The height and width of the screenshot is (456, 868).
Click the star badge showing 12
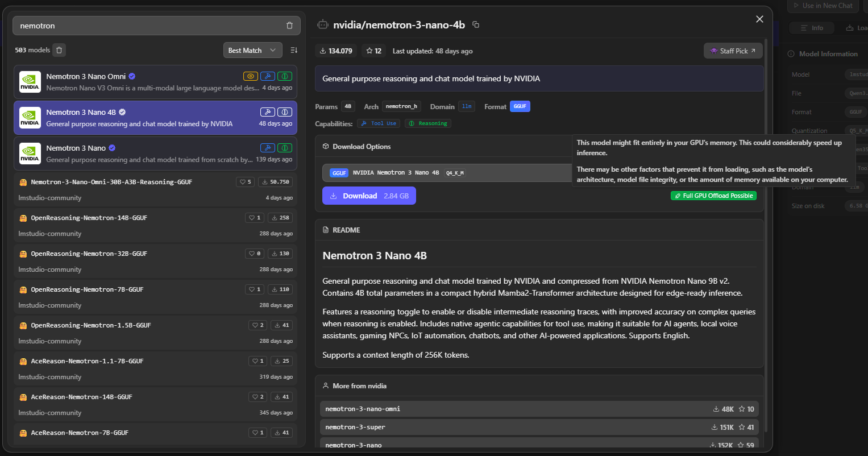373,51
